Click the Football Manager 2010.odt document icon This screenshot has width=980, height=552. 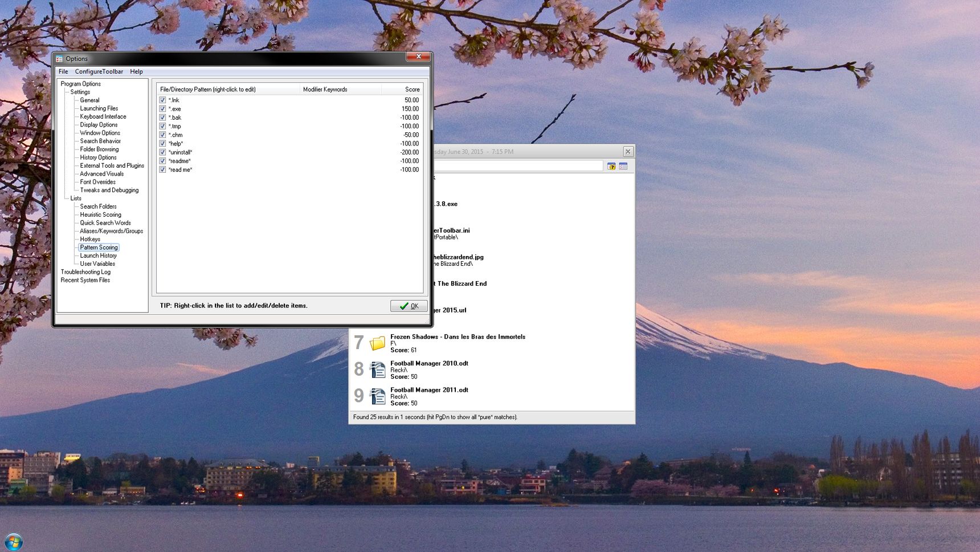click(377, 370)
